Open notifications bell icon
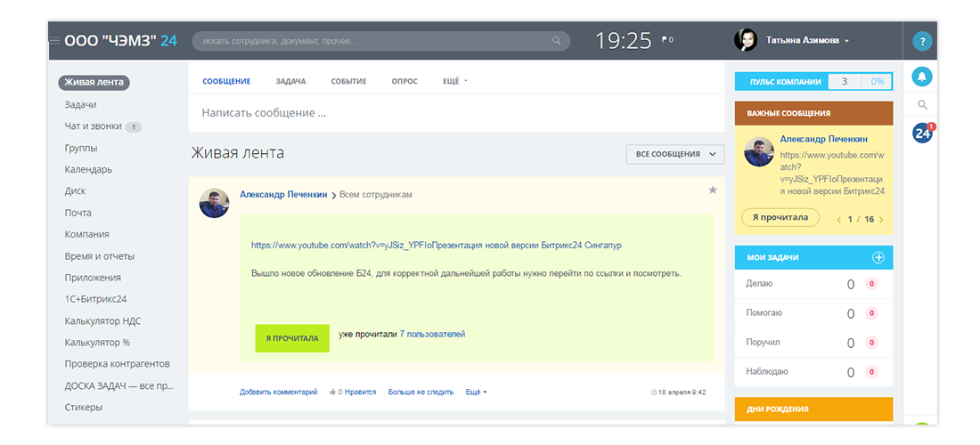Image resolution: width=980 pixels, height=445 pixels. click(922, 77)
